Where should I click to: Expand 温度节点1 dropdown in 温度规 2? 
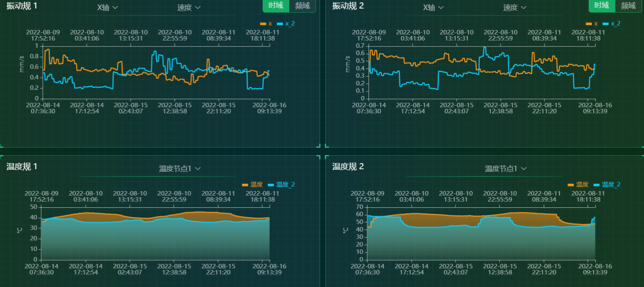pyautogui.click(x=505, y=169)
